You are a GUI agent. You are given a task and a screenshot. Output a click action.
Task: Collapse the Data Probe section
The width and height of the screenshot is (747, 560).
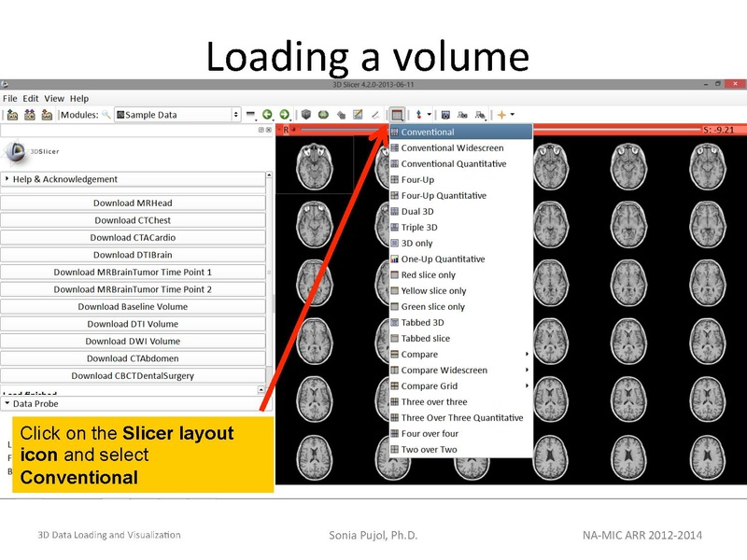point(135,404)
